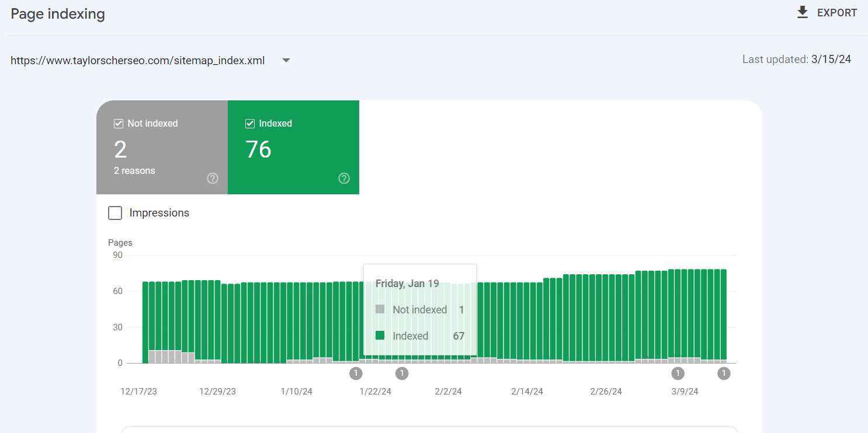Click the 12/17/23 axis date label

(138, 392)
